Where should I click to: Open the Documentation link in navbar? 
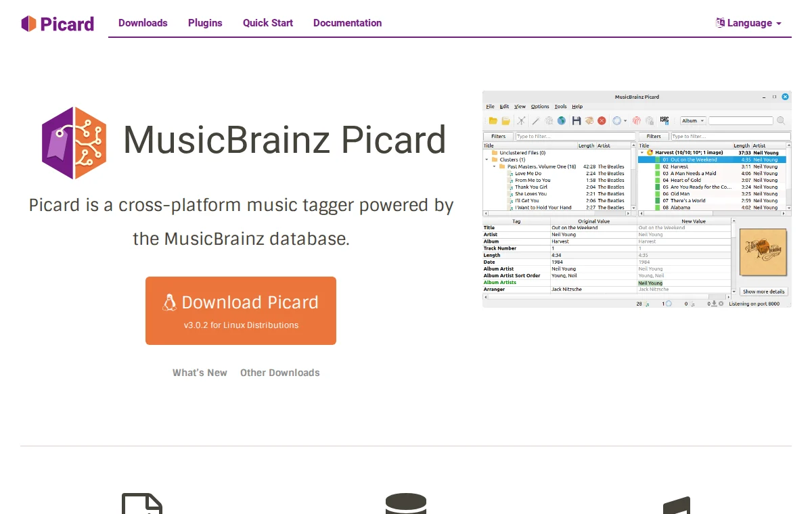(x=347, y=23)
